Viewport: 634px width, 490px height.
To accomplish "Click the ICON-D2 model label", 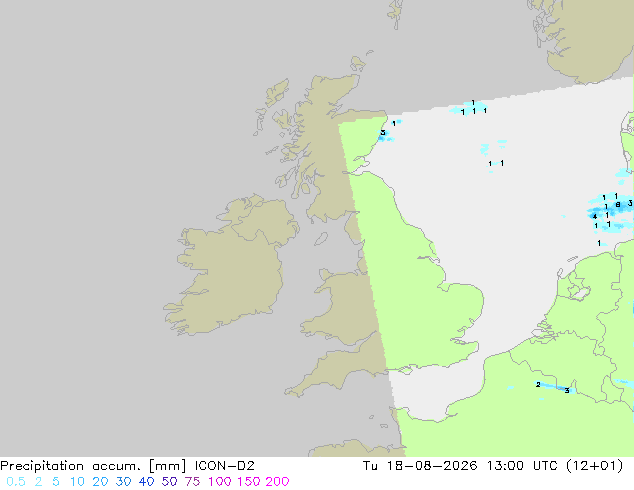I will [225, 466].
